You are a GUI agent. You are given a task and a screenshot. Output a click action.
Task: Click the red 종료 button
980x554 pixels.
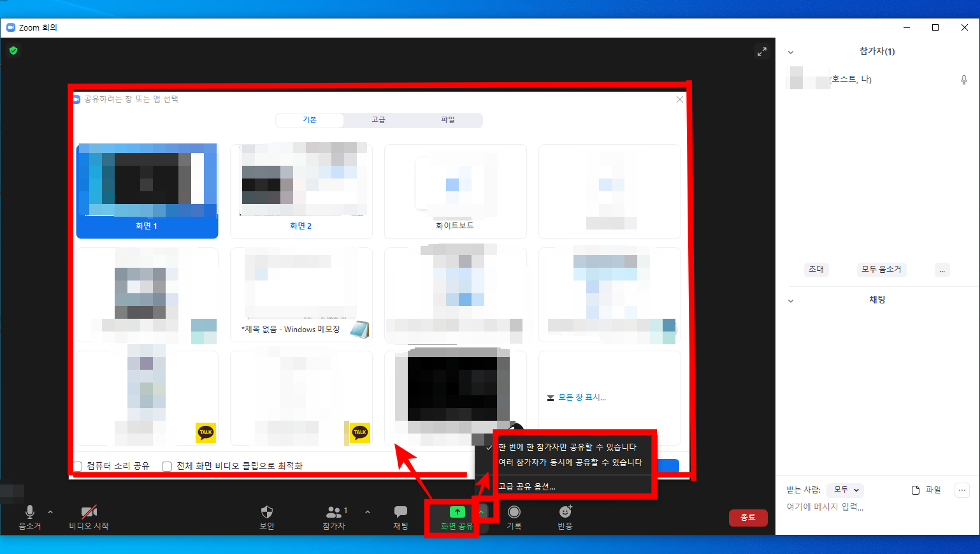(x=748, y=517)
